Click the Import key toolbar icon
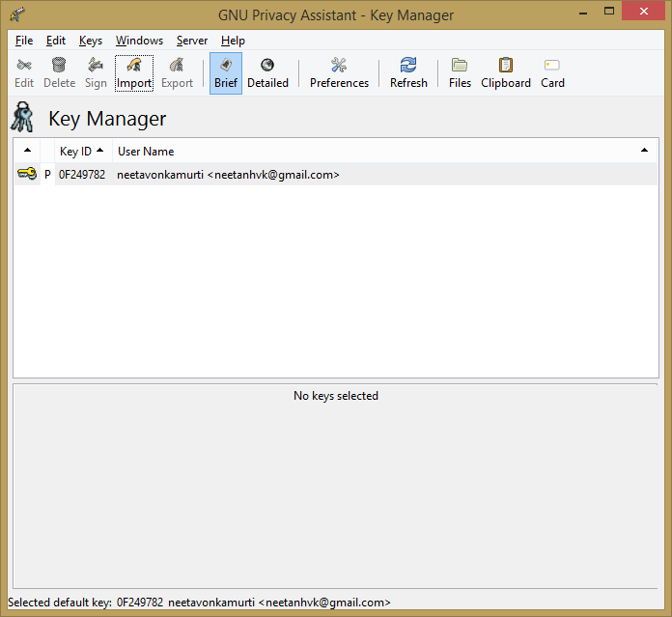The image size is (672, 617). 134,67
